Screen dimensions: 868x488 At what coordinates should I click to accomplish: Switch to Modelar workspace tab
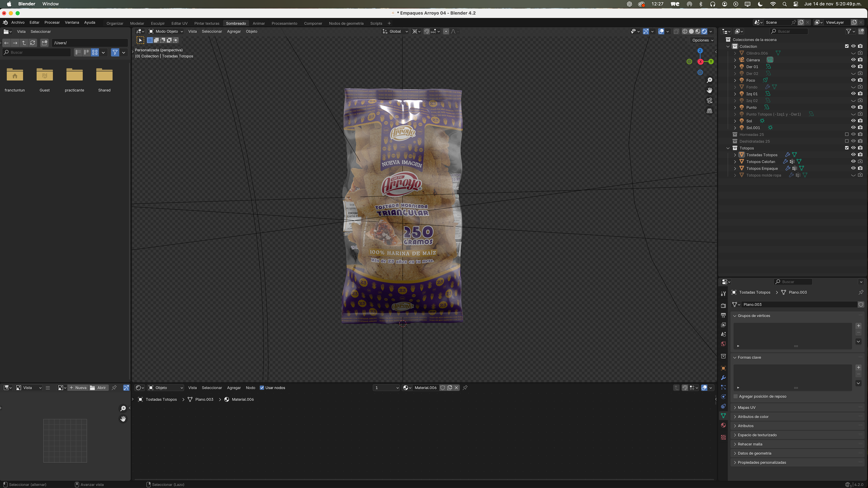[x=137, y=23]
